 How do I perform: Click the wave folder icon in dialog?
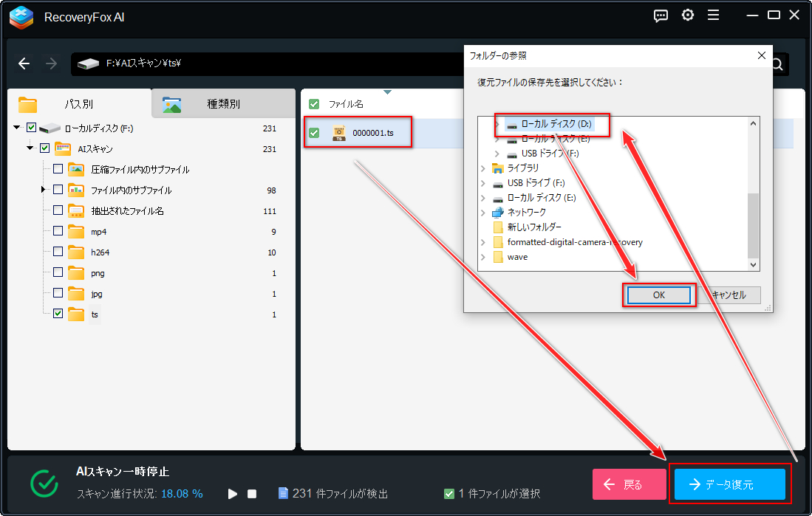pos(498,257)
